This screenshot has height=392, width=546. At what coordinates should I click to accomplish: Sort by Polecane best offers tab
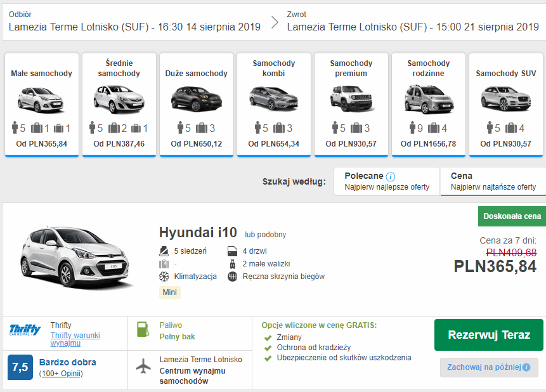coord(387,181)
